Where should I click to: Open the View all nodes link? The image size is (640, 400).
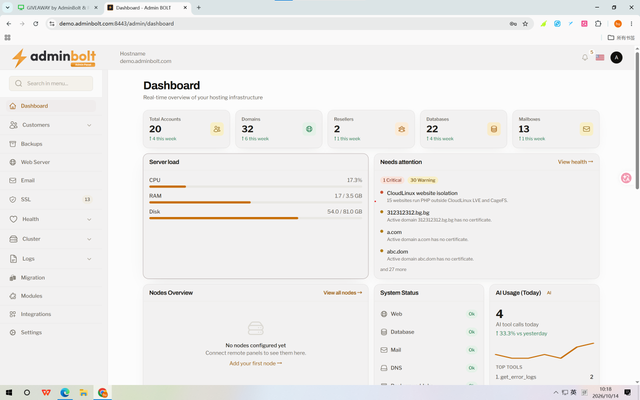click(342, 293)
